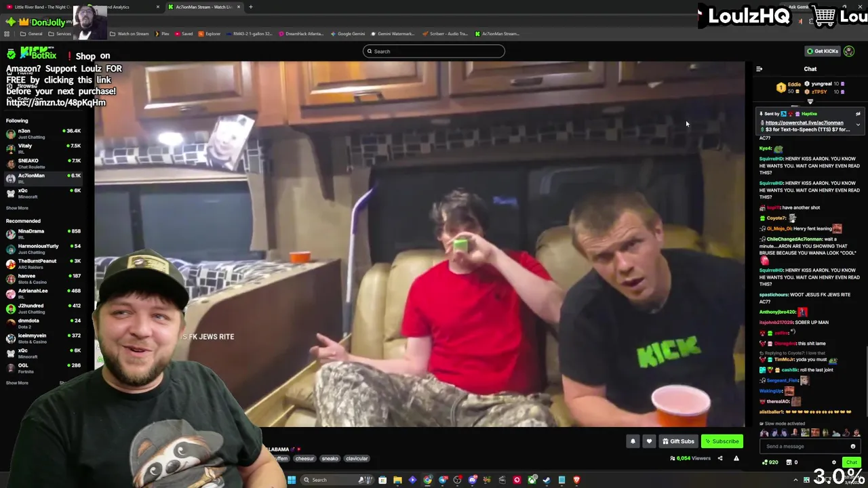This screenshot has width=868, height=488.
Task: Switch to the Analytics browser tab
Action: point(122,7)
